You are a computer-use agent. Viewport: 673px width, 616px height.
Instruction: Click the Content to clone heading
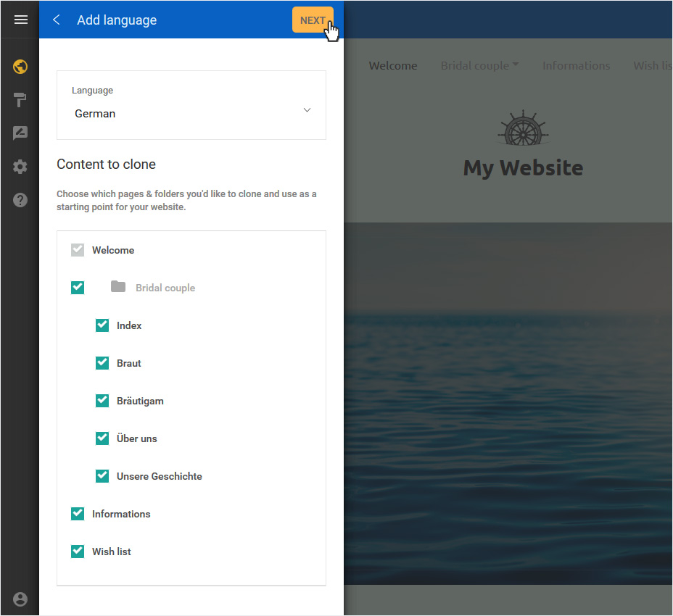[106, 165]
